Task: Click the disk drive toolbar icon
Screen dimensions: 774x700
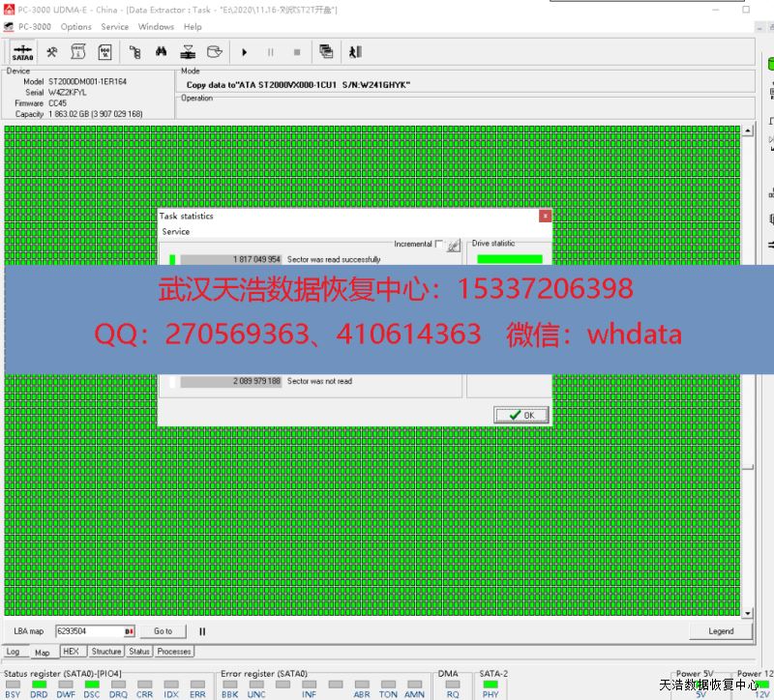Action: point(215,52)
